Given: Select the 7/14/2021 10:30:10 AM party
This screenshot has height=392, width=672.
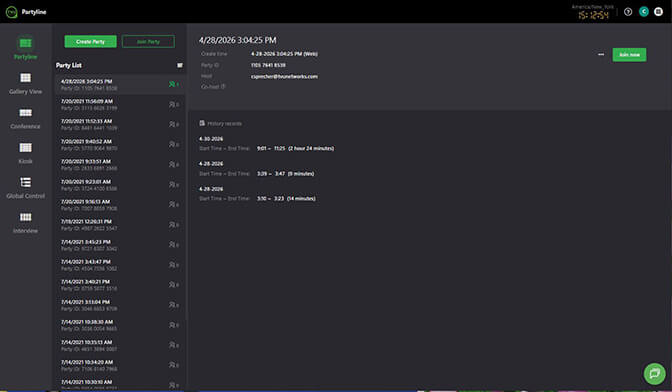Looking at the screenshot, I should point(120,383).
